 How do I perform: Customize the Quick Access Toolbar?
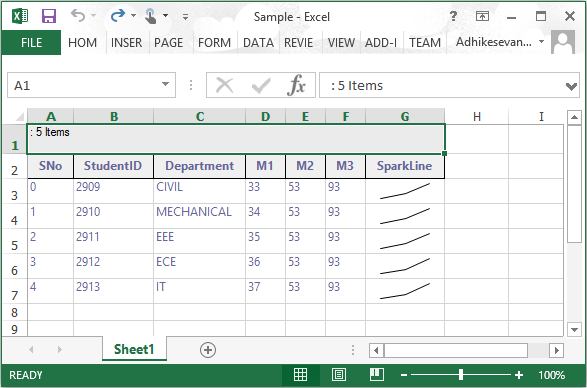point(185,16)
